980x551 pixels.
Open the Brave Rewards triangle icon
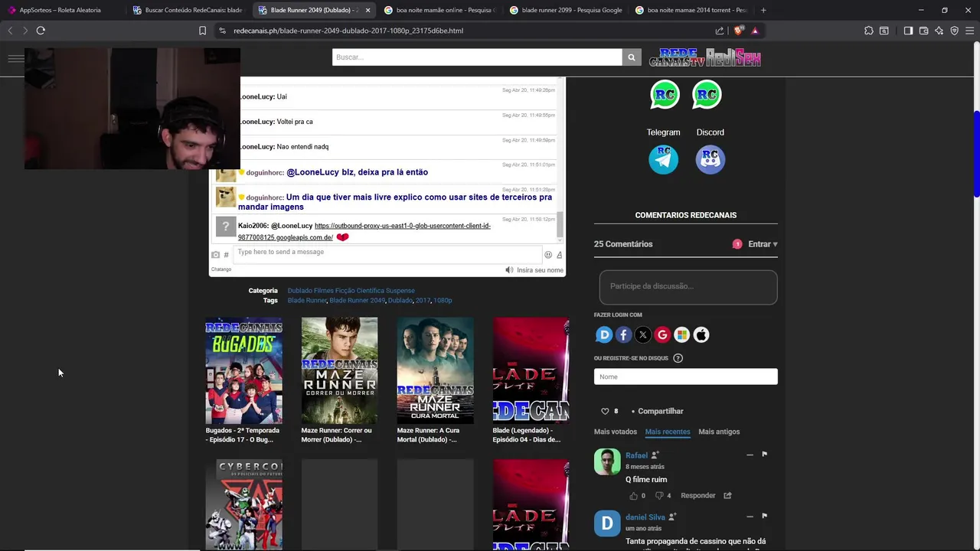click(x=755, y=31)
